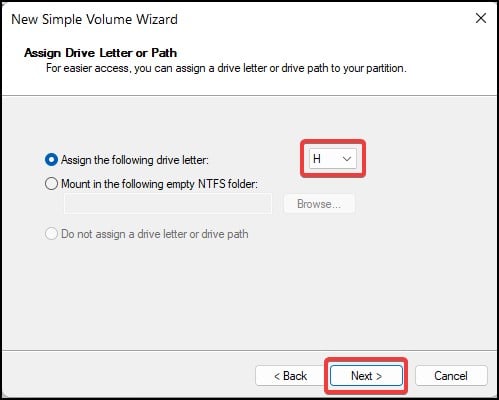499x400 pixels.
Task: Close the New Simple Volume Wizard window
Action: click(x=481, y=18)
